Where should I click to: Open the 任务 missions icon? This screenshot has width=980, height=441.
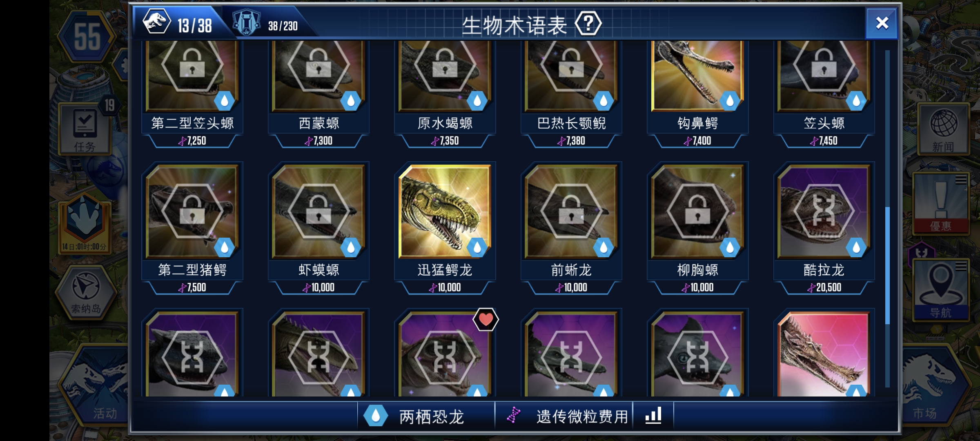click(x=85, y=129)
